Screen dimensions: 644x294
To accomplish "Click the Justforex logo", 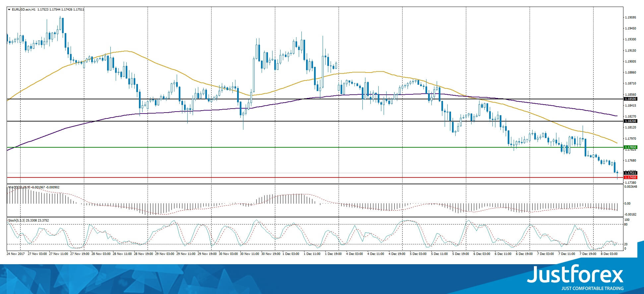I will [x=575, y=274].
